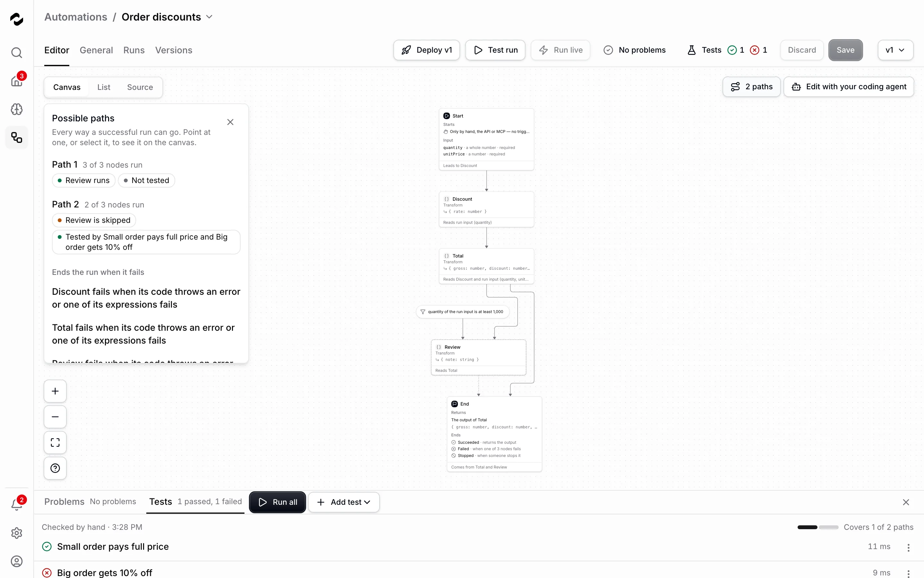Open the Big order gets 10% off test
This screenshot has width=924, height=578.
pyautogui.click(x=105, y=573)
